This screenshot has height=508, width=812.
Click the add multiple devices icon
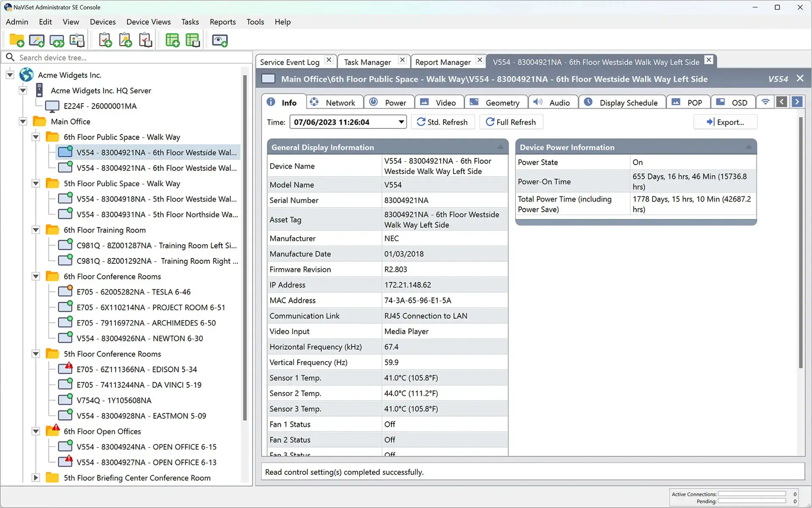tap(57, 41)
